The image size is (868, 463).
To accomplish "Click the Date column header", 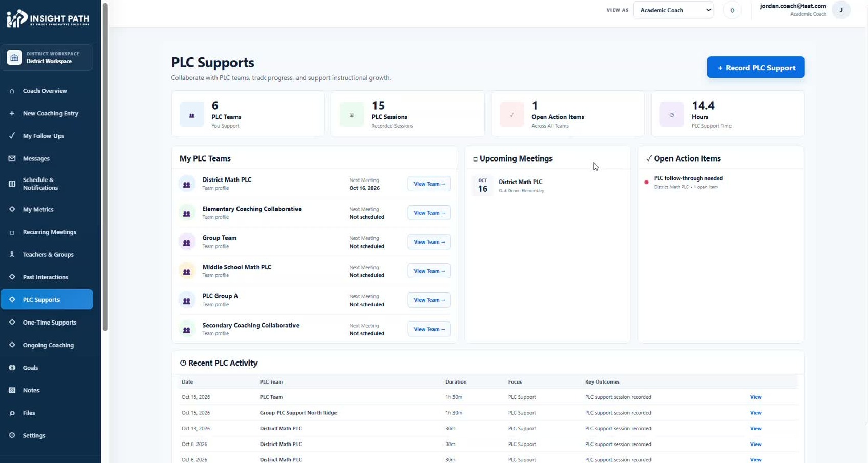I will click(187, 382).
